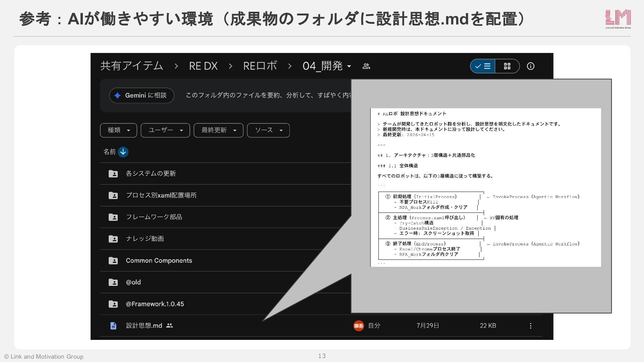Click the 自分 owner label
644x362 pixels.
[x=374, y=326]
